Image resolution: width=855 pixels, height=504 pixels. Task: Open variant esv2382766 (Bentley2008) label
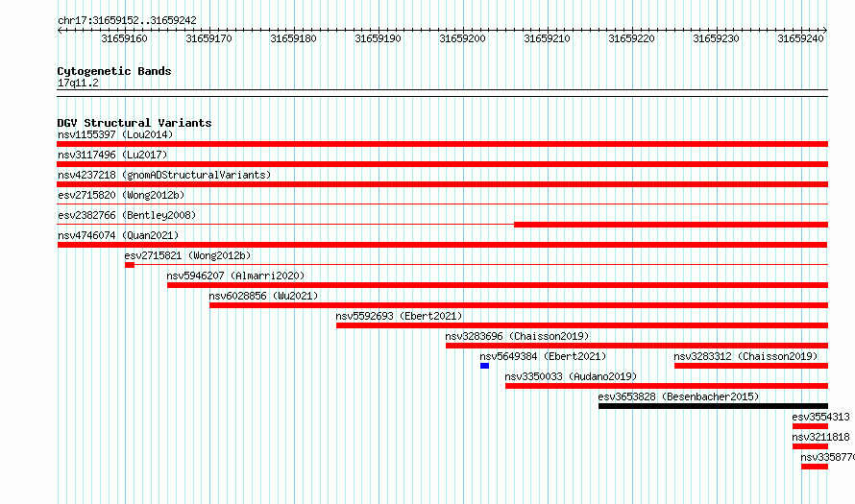pyautogui.click(x=127, y=215)
